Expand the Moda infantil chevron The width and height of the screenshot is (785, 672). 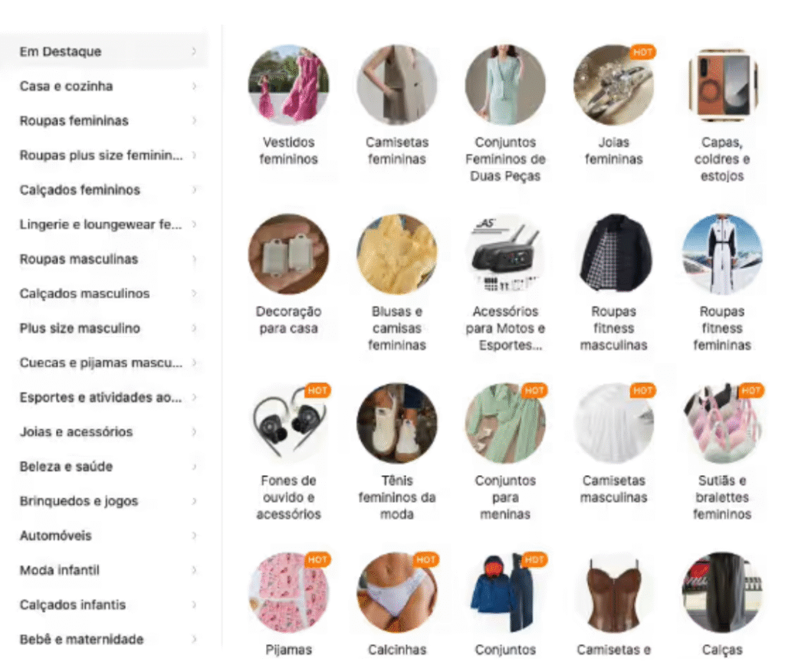coord(194,570)
